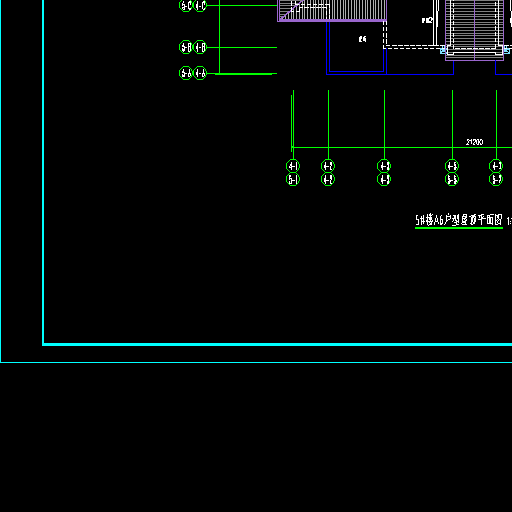Select the green horizontal dimension line

point(402,147)
